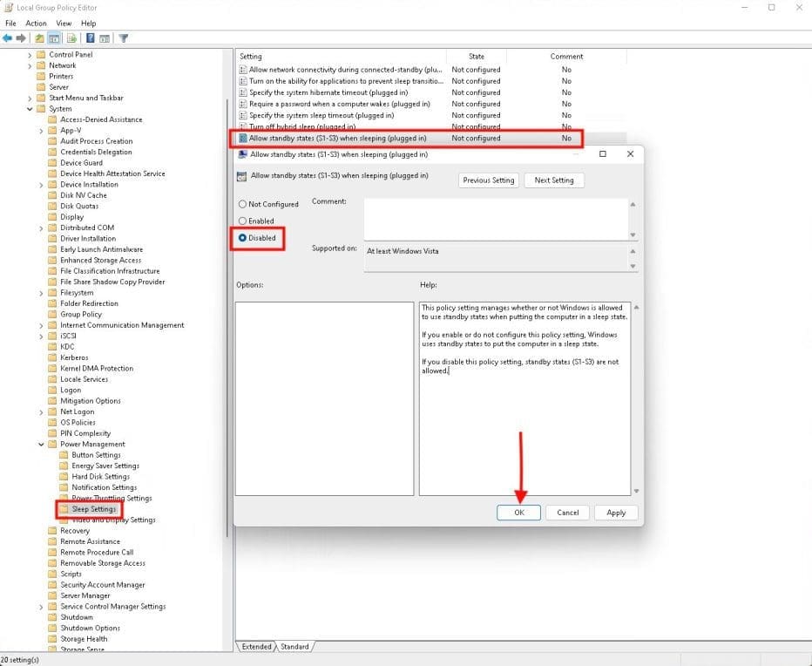This screenshot has width=812, height=666.
Task: Click the Filter funnel toolbar icon
Action: point(124,38)
